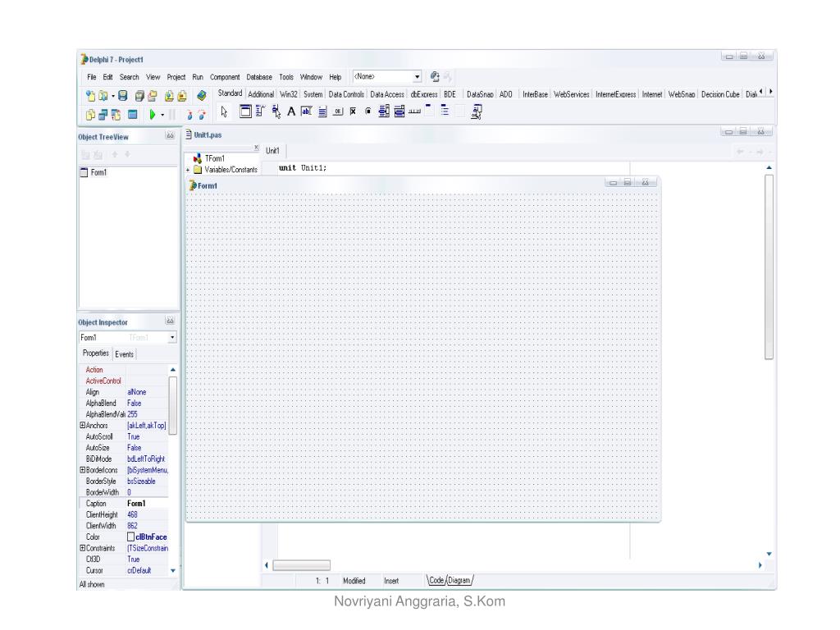Expand the Constraints property

pyautogui.click(x=83, y=548)
